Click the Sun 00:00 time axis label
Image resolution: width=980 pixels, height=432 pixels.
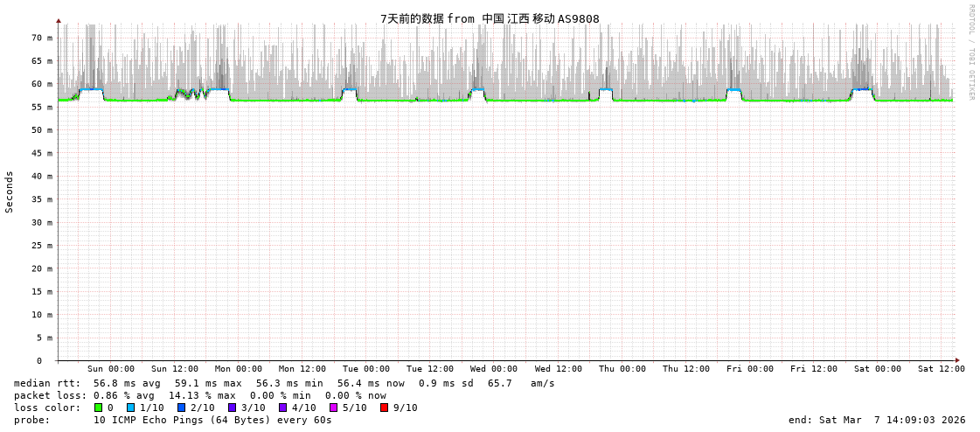[x=111, y=369]
